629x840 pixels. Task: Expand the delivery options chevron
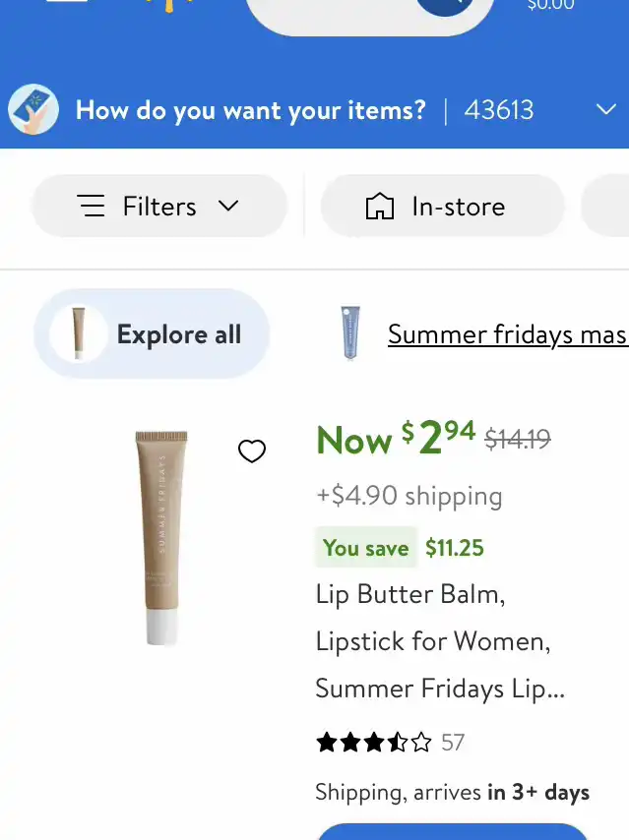606,109
